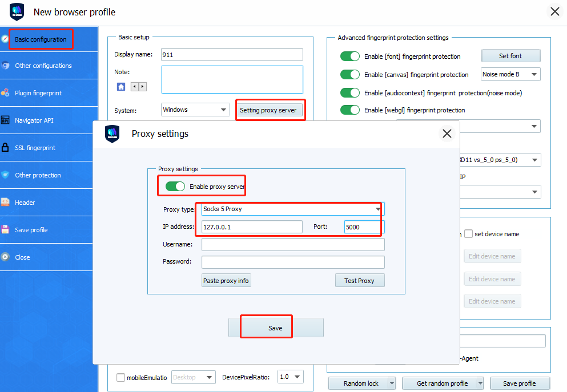Check the set device name checkbox
The height and width of the screenshot is (392, 567).
(468, 234)
